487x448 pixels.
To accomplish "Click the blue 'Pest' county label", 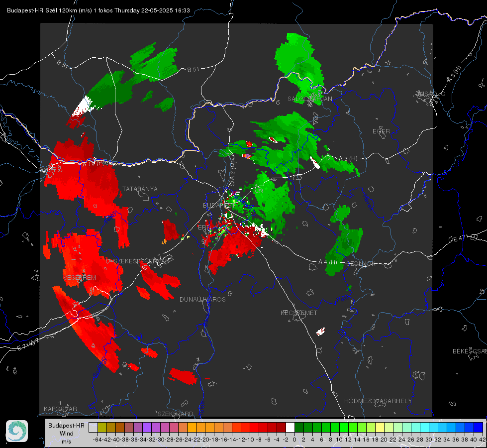I will tap(343, 300).
